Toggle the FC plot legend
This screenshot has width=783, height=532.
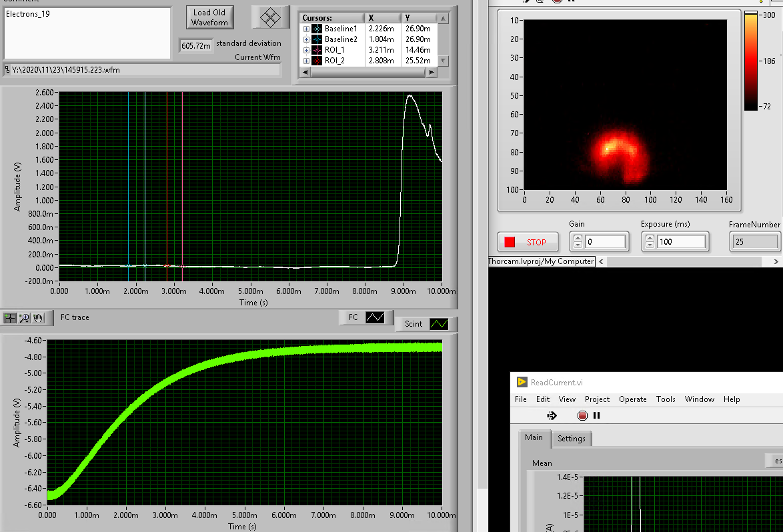[375, 317]
